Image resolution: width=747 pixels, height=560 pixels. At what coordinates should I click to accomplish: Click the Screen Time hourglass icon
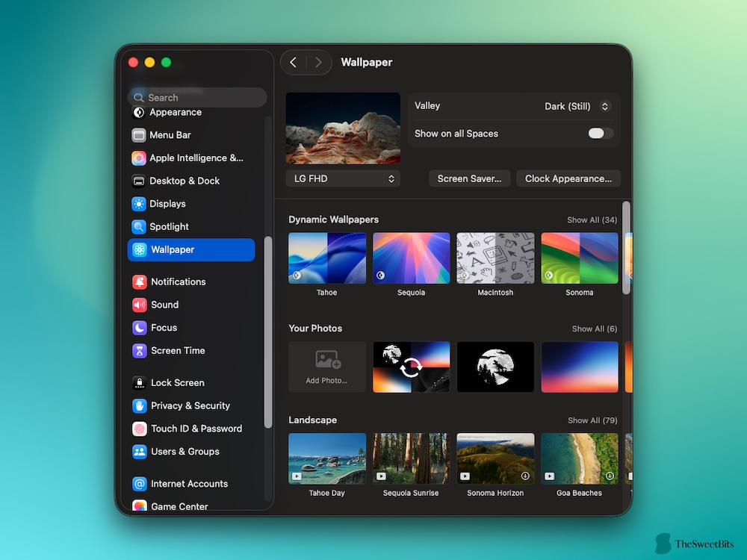point(140,351)
